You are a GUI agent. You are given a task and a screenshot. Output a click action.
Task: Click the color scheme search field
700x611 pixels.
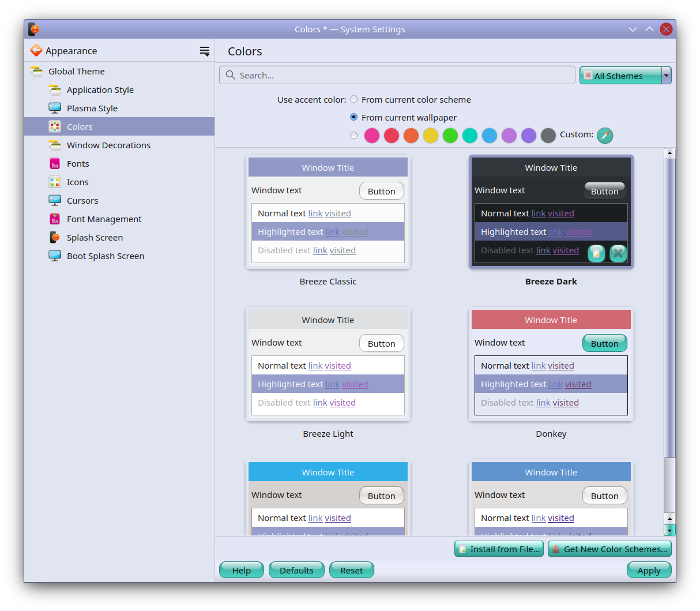[397, 75]
